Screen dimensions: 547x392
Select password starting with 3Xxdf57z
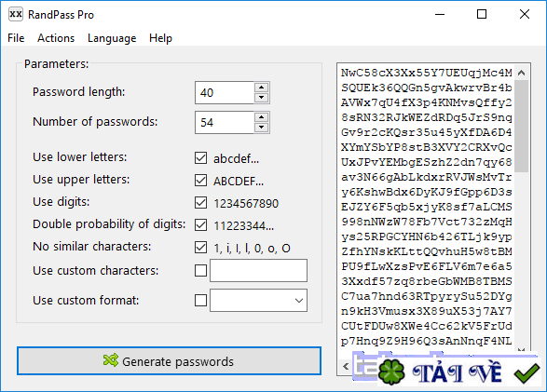tap(426, 281)
